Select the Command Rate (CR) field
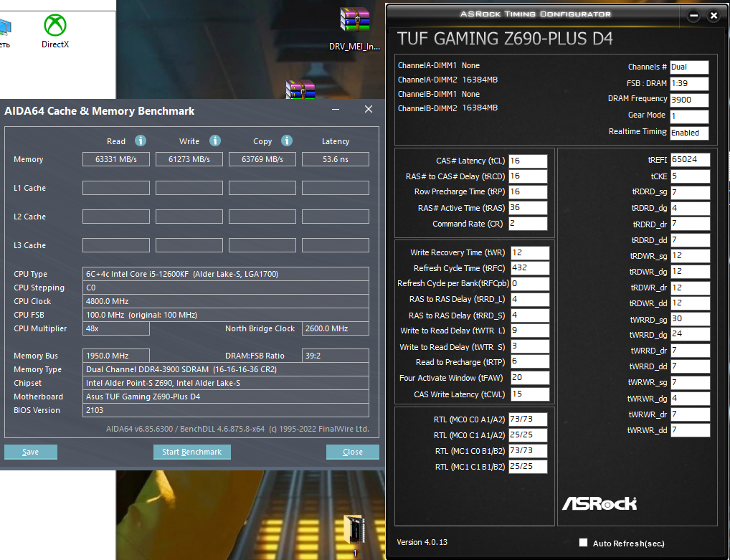The image size is (730, 560). [x=528, y=224]
